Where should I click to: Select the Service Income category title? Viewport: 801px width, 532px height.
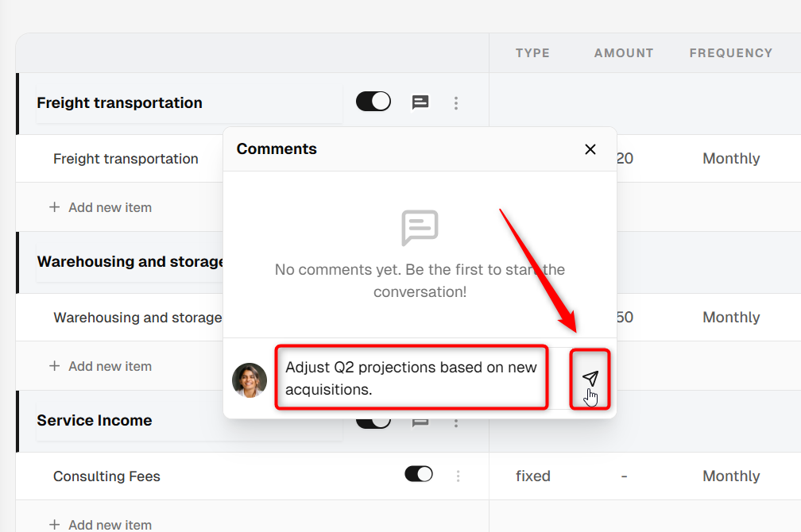[x=95, y=420]
